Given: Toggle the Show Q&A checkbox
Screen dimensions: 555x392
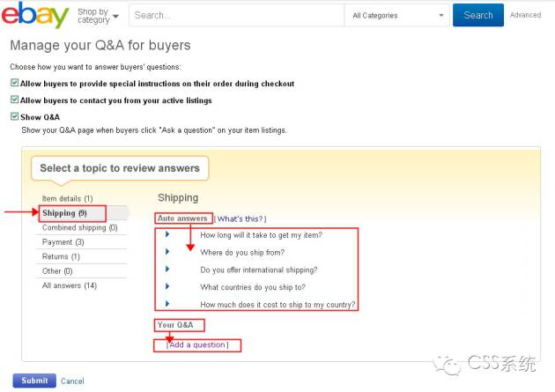Looking at the screenshot, I should click(14, 116).
